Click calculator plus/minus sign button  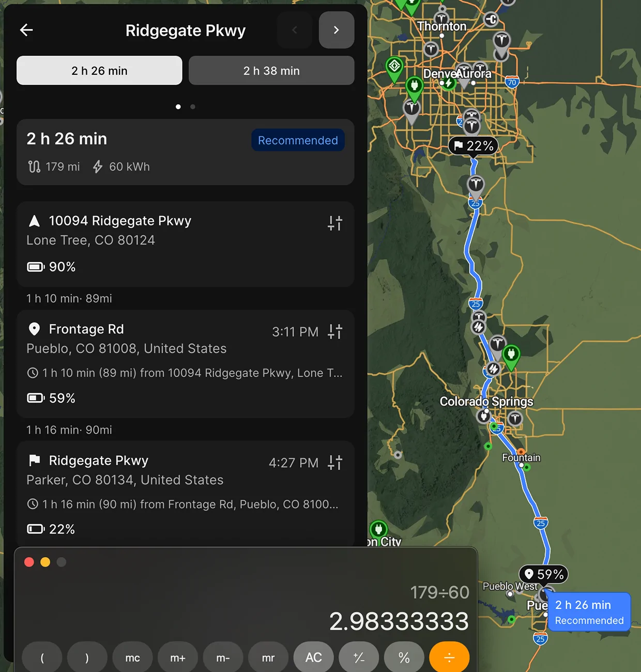click(x=359, y=658)
